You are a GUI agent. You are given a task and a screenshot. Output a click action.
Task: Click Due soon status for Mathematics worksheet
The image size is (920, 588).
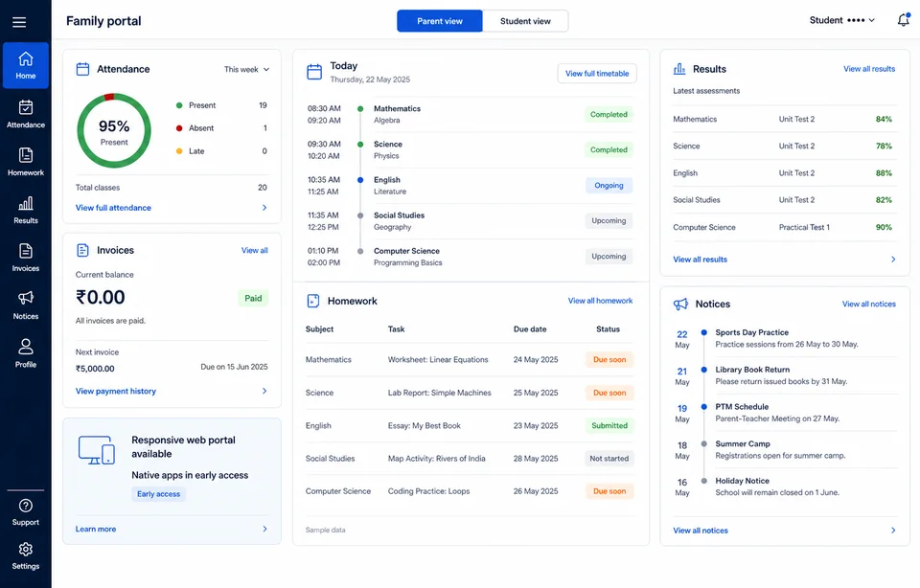[609, 359]
